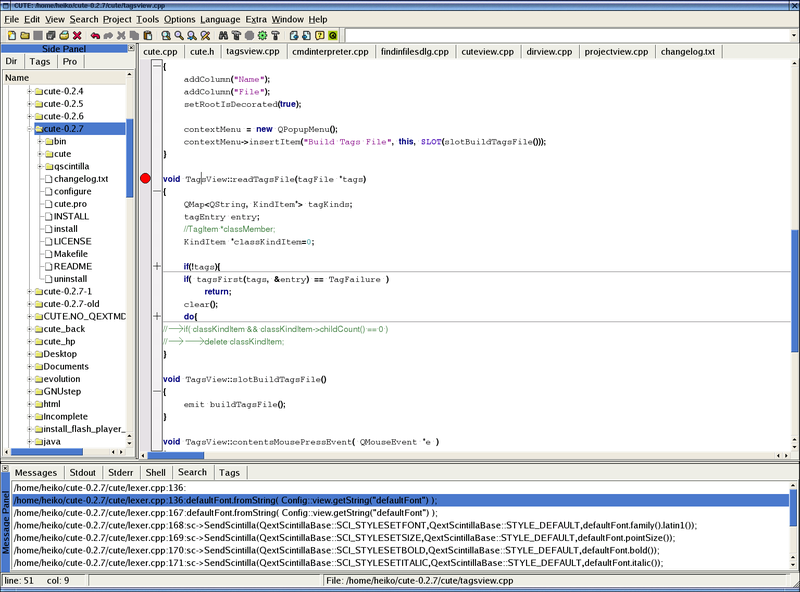
Task: Select the README file in the tree
Action: point(72,266)
